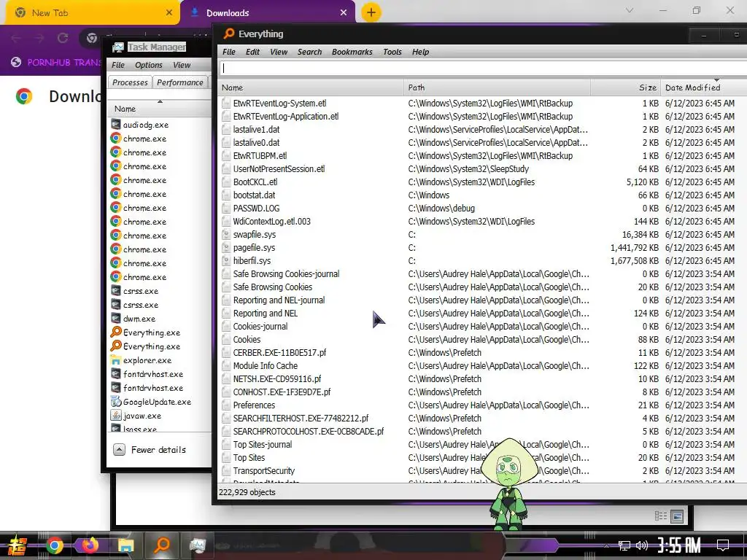The image size is (747, 560).
Task: Click C:\Windows\debug path cell
Action: pyautogui.click(x=441, y=208)
